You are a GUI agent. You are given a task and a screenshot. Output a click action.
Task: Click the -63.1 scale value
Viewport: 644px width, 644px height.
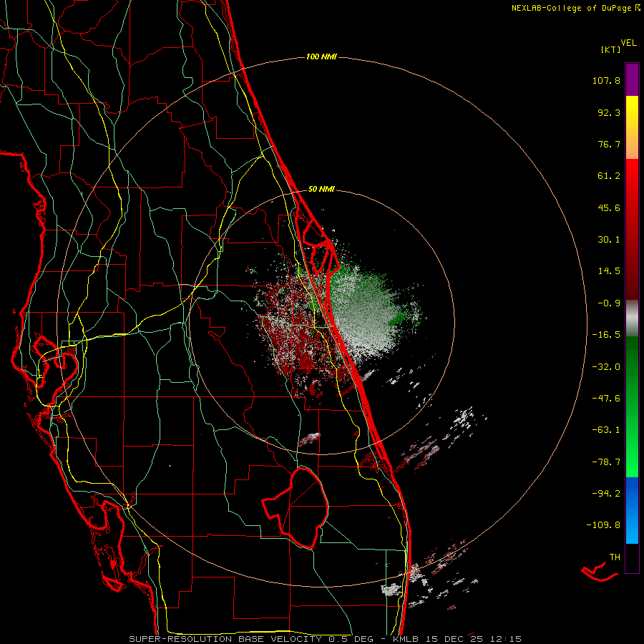point(606,430)
